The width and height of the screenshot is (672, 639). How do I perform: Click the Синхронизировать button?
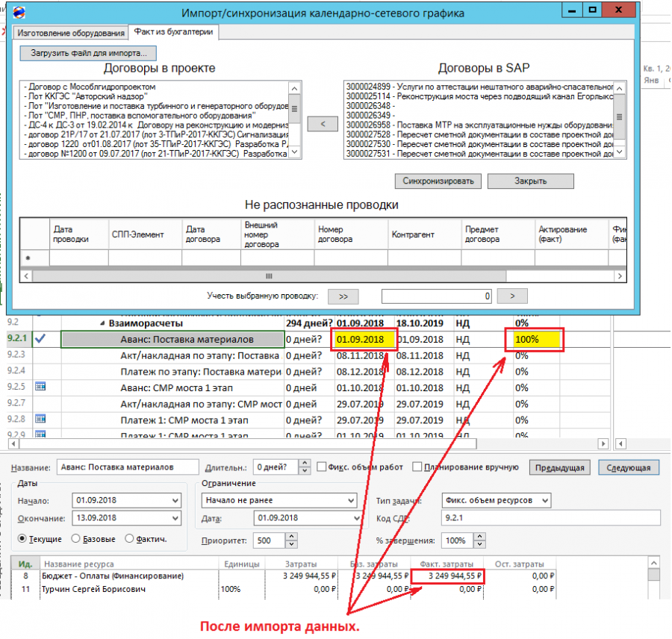tap(438, 181)
